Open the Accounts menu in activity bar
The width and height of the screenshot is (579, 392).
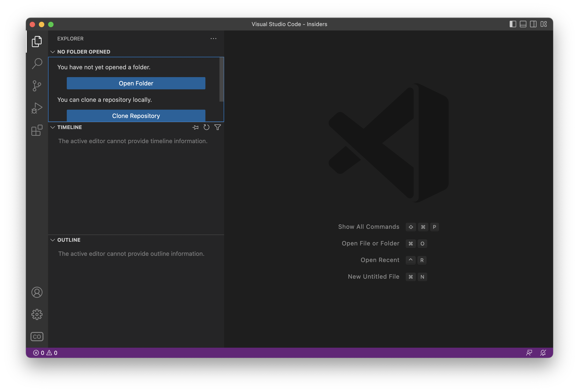37,292
